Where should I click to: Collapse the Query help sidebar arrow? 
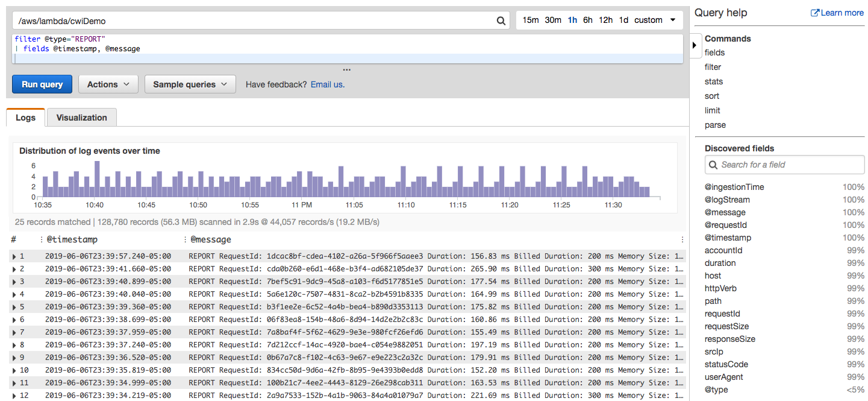(694, 45)
